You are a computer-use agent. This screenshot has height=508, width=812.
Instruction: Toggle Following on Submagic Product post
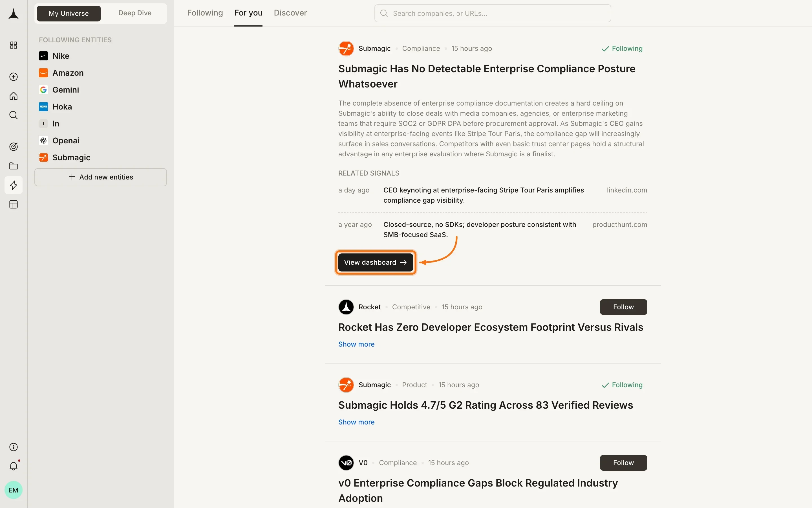(622, 385)
